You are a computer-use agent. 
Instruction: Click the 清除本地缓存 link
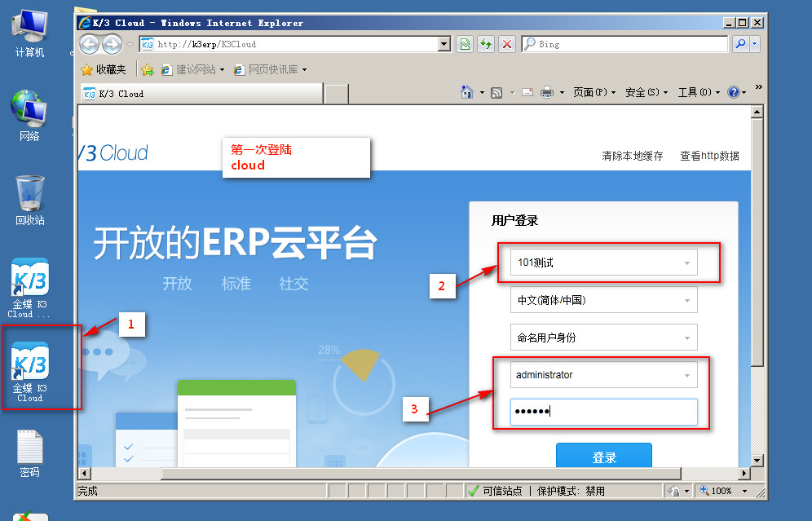tap(633, 156)
